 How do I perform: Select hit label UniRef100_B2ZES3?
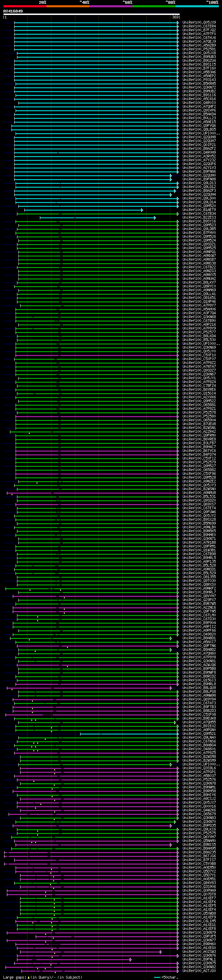(x=199, y=218)
